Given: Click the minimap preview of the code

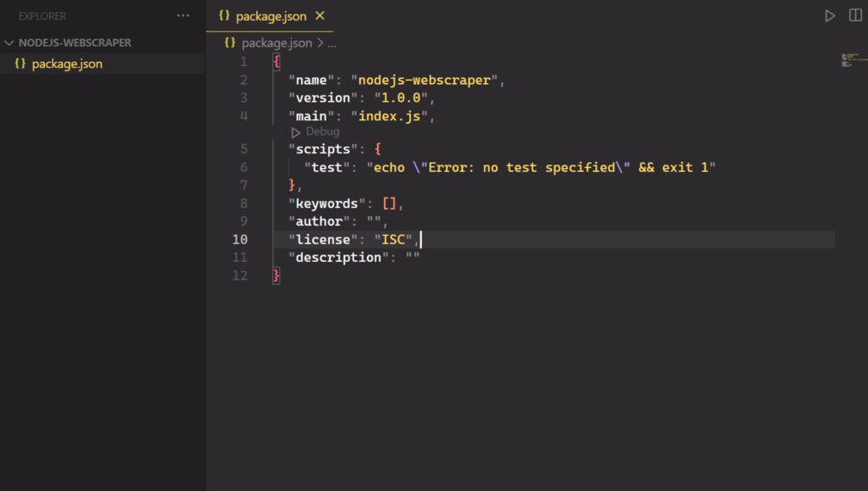Looking at the screenshot, I should pos(850,60).
